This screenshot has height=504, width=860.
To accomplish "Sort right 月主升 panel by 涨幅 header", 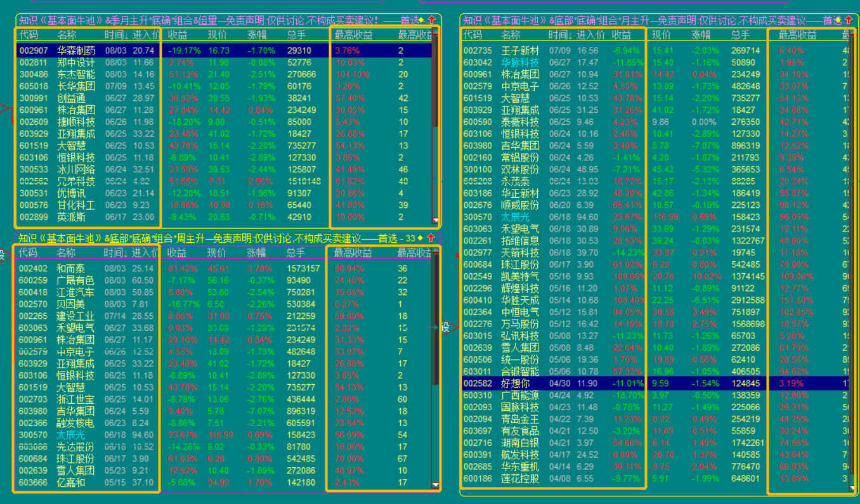I will tap(701, 34).
